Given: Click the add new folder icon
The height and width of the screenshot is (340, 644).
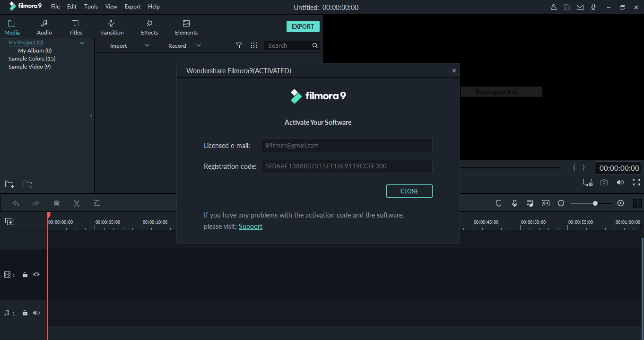Looking at the screenshot, I should pos(9,184).
